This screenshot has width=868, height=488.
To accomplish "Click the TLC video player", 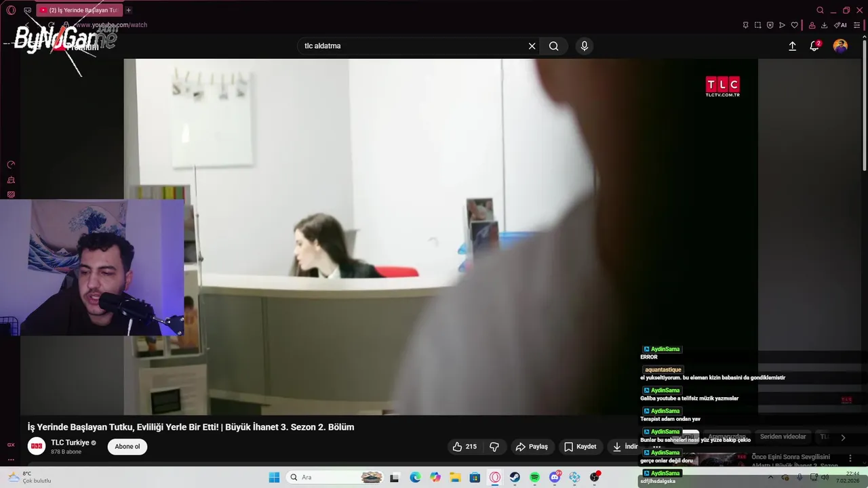I will (x=441, y=237).
